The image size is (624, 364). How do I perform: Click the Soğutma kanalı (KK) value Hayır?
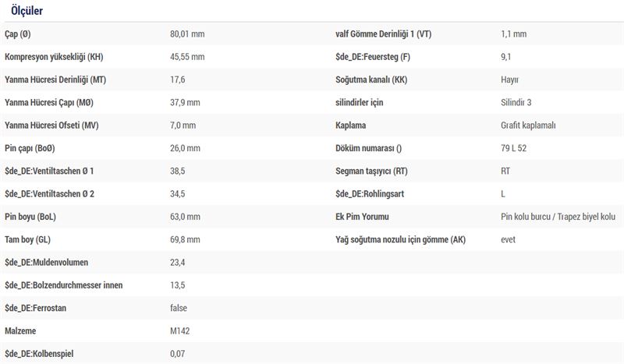(509, 80)
